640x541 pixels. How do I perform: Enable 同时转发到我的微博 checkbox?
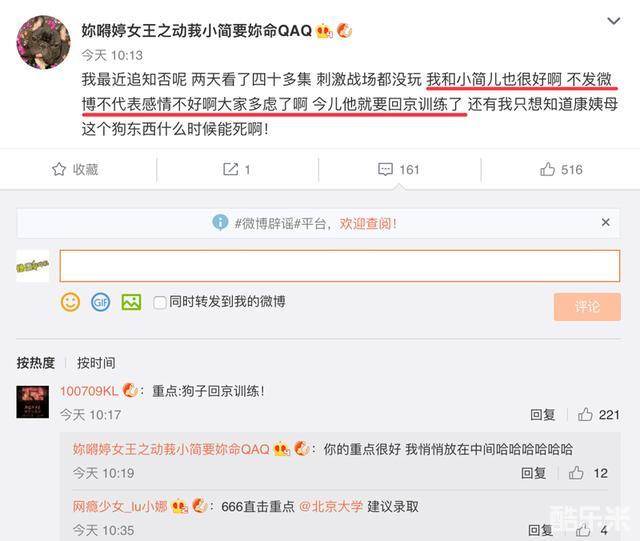pos(159,303)
